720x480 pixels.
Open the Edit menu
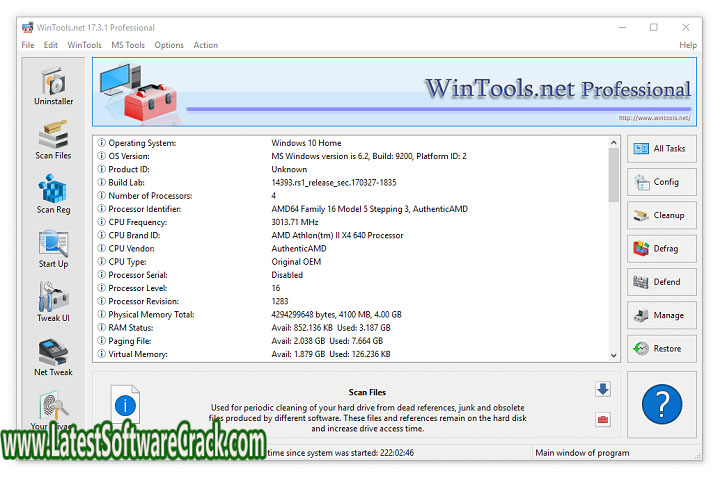pyautogui.click(x=51, y=45)
